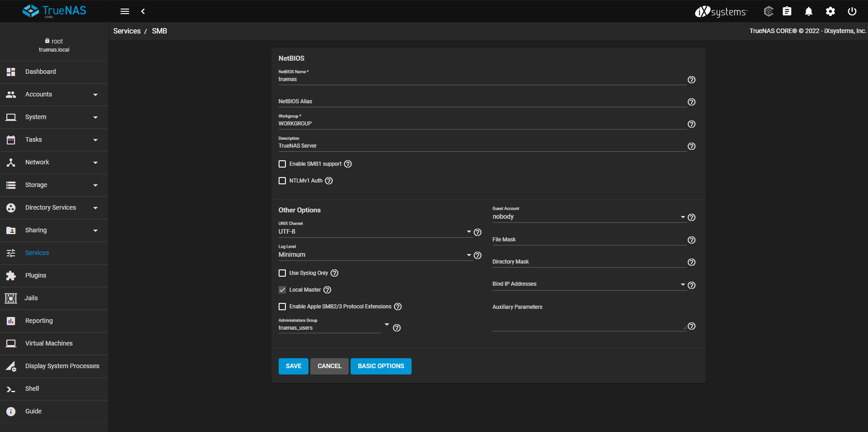Expand the Network sidebar menu

click(54, 163)
